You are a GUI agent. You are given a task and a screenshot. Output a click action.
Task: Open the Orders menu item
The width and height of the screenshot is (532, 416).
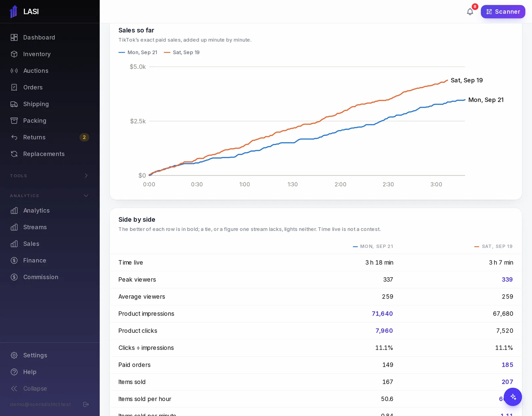(50, 88)
